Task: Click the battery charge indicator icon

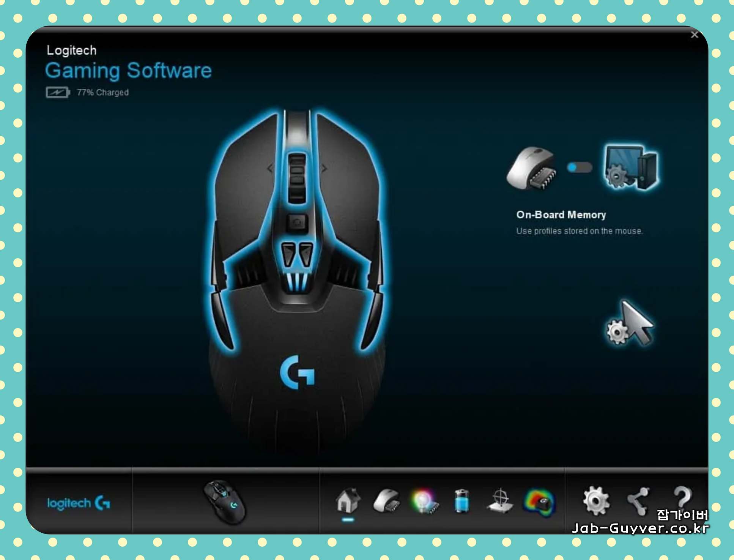Action: coord(57,92)
